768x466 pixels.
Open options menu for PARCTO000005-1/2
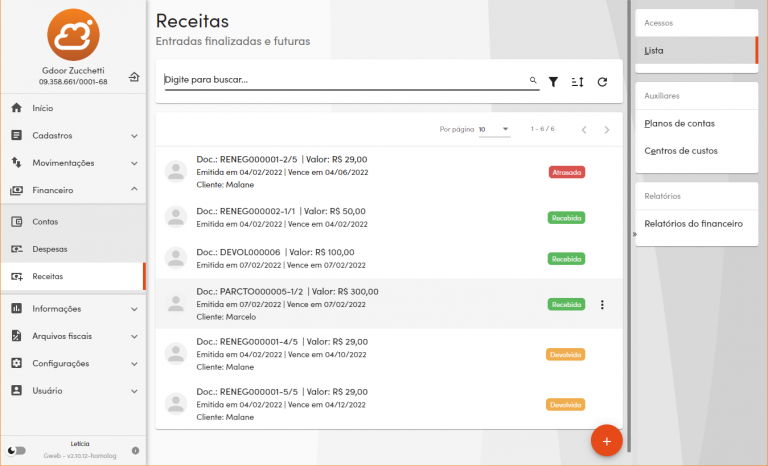click(601, 304)
